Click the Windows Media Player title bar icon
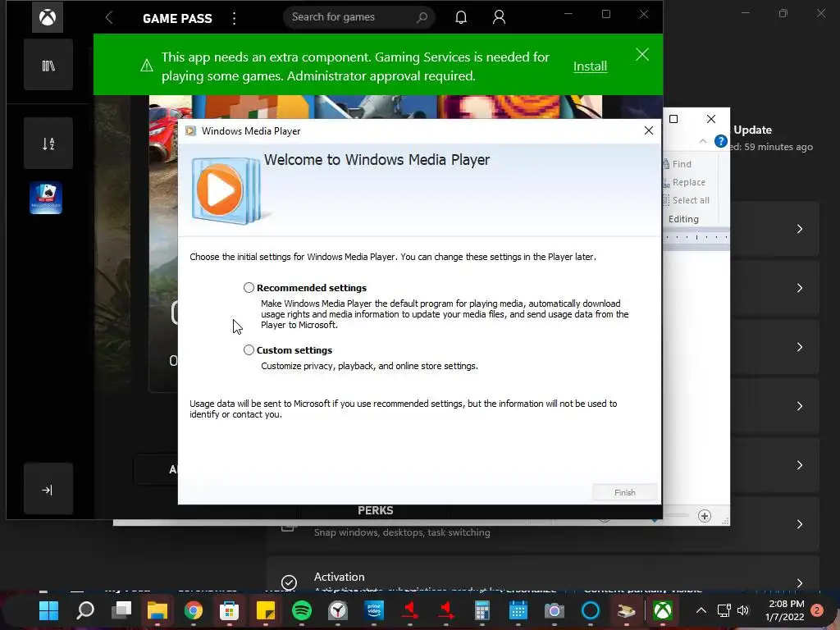The image size is (840, 630). [x=190, y=131]
